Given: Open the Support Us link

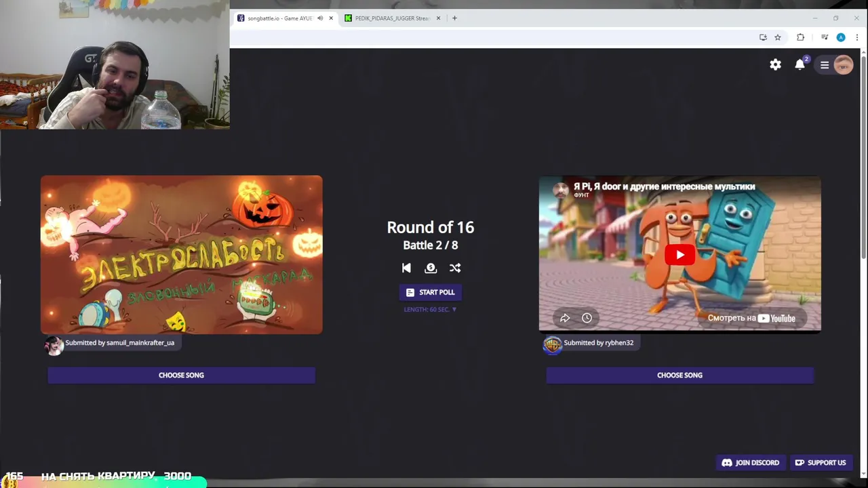Looking at the screenshot, I should (x=821, y=462).
